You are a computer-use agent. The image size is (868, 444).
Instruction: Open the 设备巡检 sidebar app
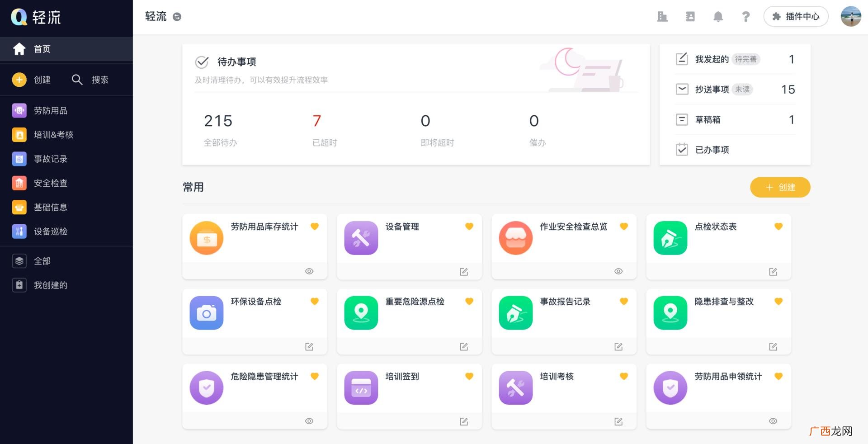pyautogui.click(x=66, y=231)
